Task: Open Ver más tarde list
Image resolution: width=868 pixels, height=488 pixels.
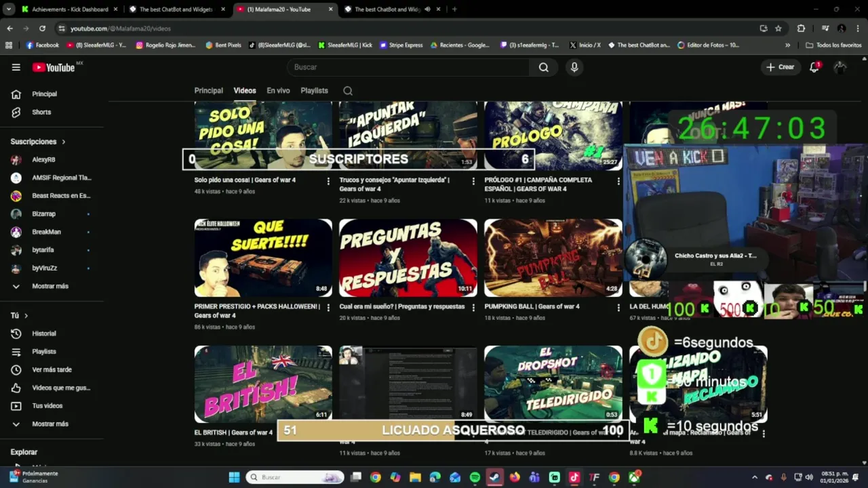Action: click(52, 369)
